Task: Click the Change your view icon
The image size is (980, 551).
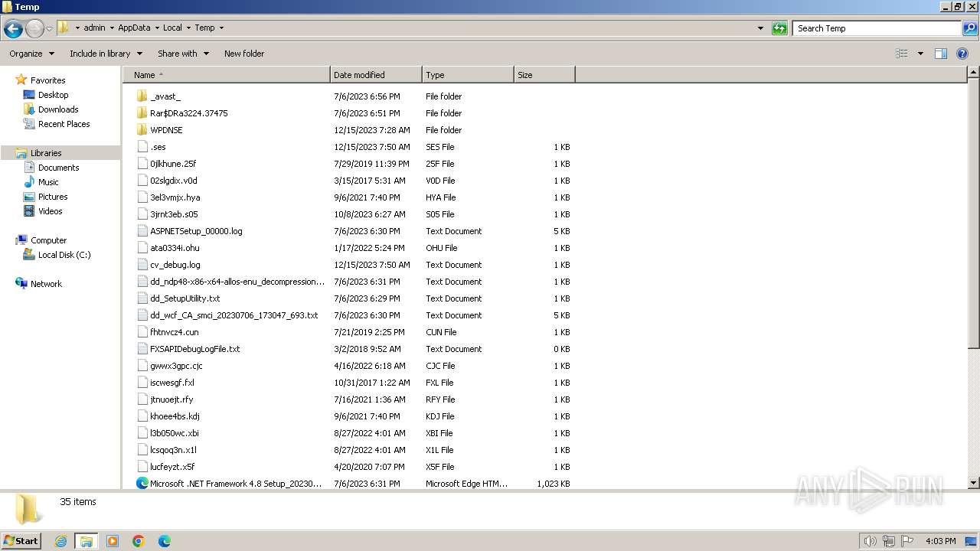Action: 902,54
